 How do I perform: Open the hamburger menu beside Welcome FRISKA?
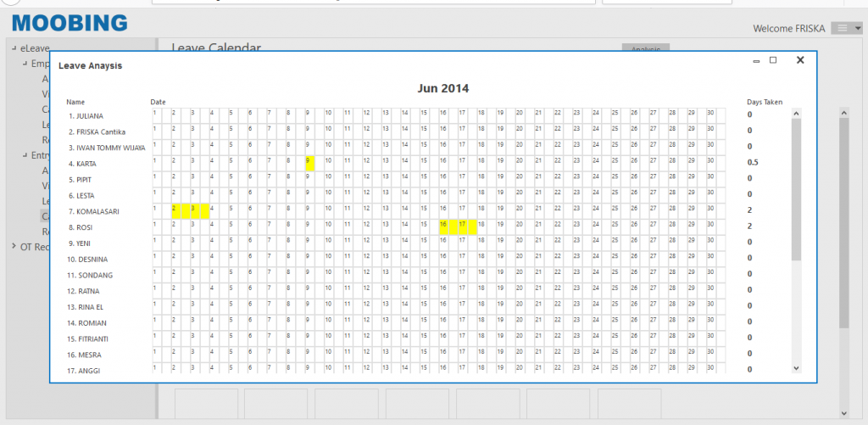click(847, 28)
